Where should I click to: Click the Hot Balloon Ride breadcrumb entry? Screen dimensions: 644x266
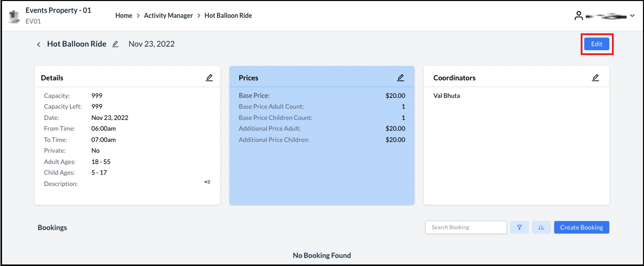[x=228, y=15]
